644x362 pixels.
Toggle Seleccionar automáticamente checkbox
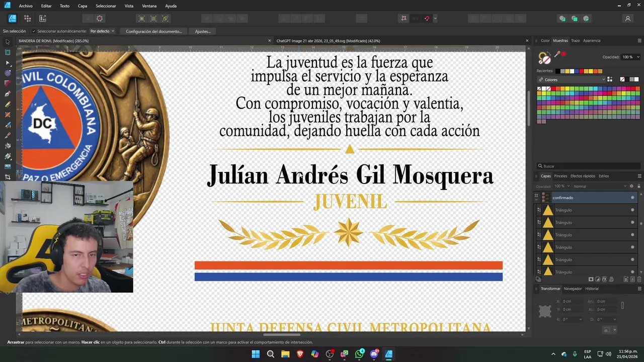pos(34,31)
